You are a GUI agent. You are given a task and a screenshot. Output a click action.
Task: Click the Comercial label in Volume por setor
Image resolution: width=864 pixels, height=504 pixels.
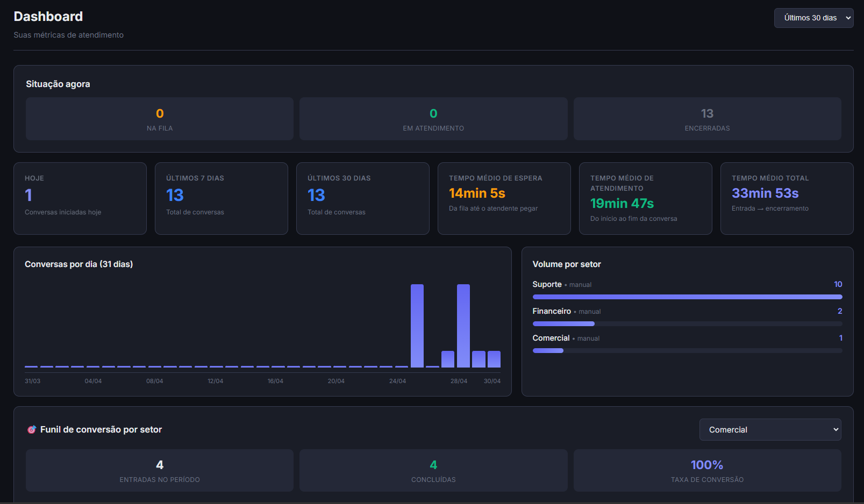[551, 338]
